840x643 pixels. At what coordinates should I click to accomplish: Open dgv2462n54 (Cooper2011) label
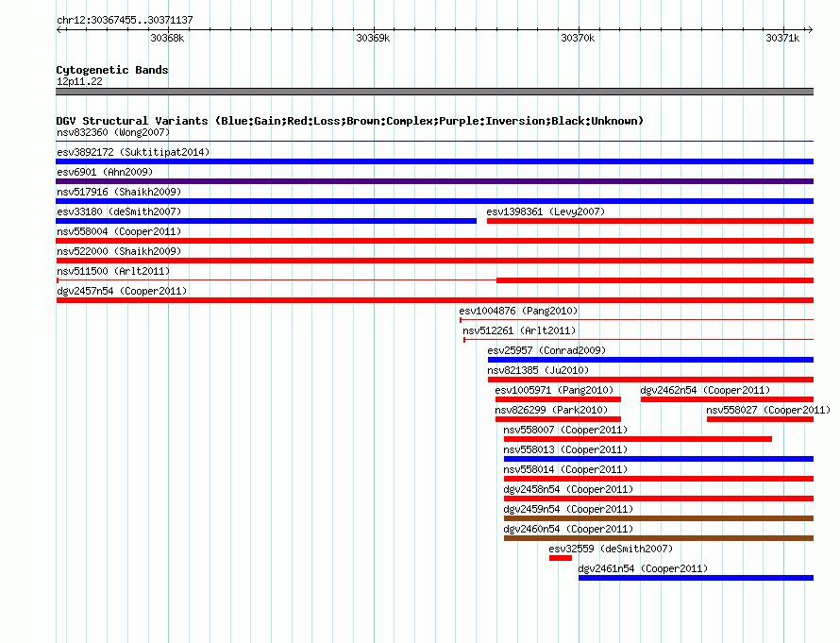point(705,390)
